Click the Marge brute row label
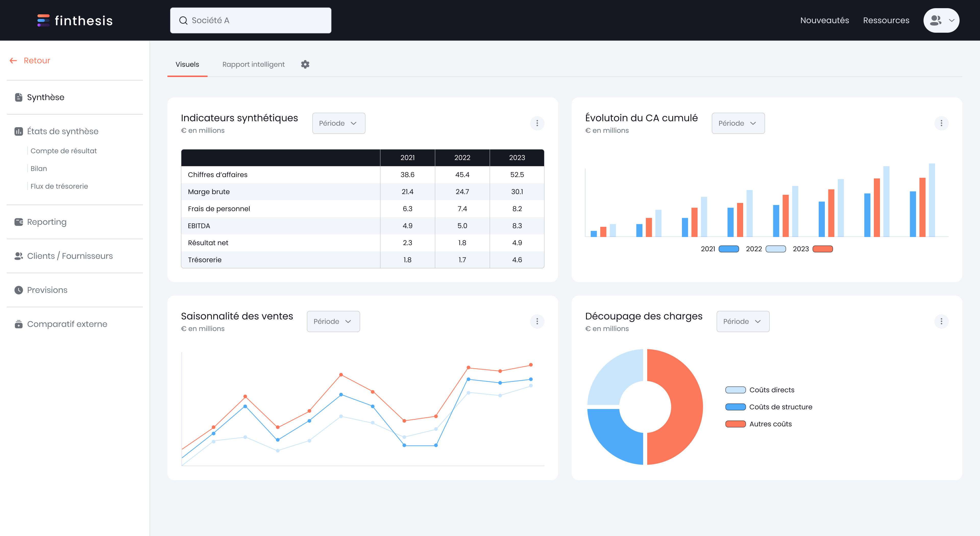The width and height of the screenshot is (980, 536). pos(209,192)
